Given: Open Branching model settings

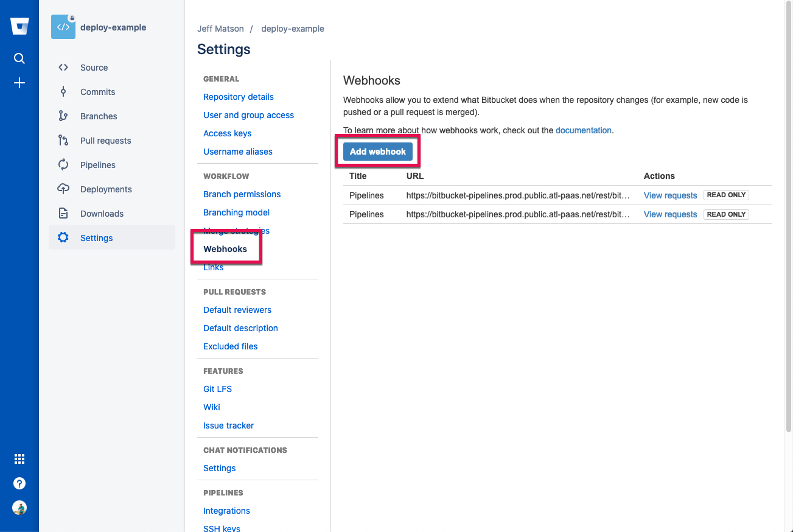Looking at the screenshot, I should pyautogui.click(x=236, y=212).
